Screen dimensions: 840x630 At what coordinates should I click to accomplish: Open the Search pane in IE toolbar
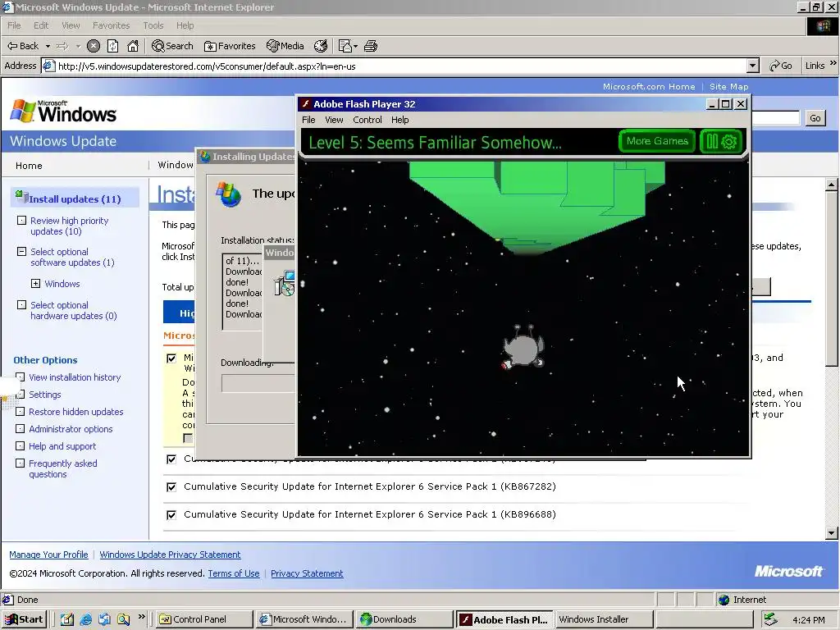172,46
